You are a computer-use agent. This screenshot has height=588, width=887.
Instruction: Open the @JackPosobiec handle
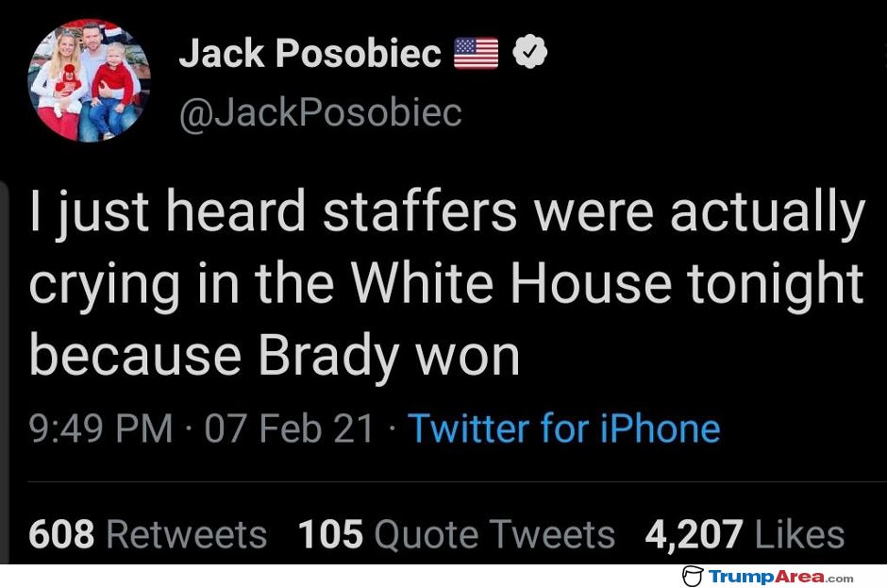(x=321, y=112)
